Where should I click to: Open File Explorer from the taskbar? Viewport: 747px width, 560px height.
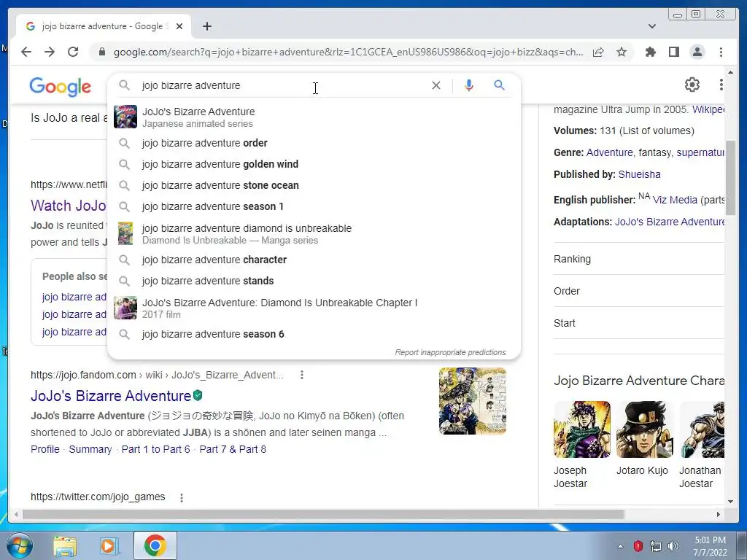coord(65,545)
